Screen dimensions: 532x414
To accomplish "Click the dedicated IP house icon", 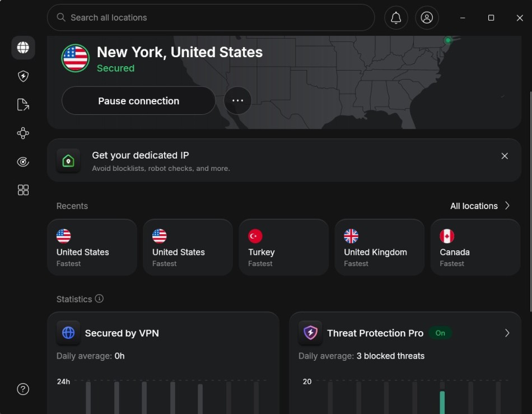I will [68, 161].
